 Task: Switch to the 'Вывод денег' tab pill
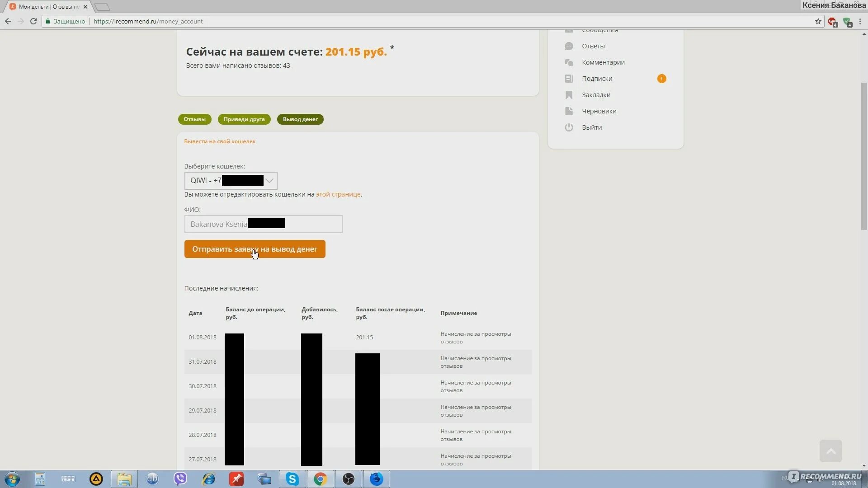pos(300,119)
